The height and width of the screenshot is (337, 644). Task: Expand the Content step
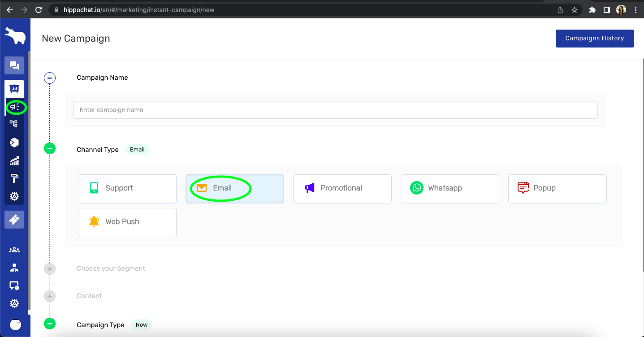pos(50,296)
